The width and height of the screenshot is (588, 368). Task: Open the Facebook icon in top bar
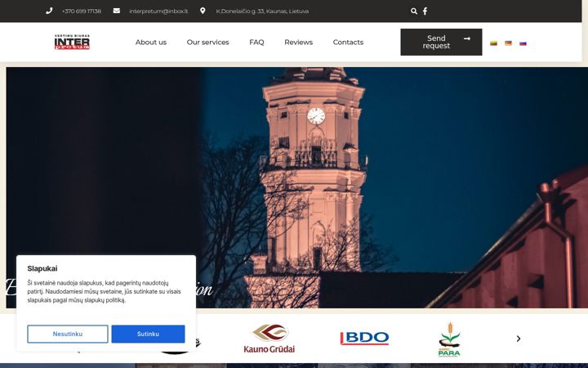coord(425,11)
